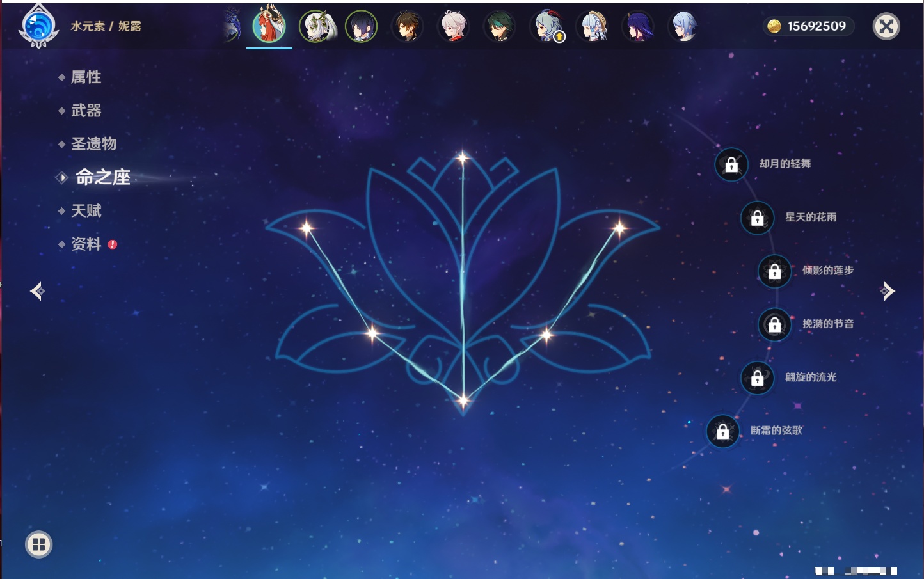Select the purple-haired Raiden Shogun avatar
The image size is (924, 579).
tap(639, 26)
